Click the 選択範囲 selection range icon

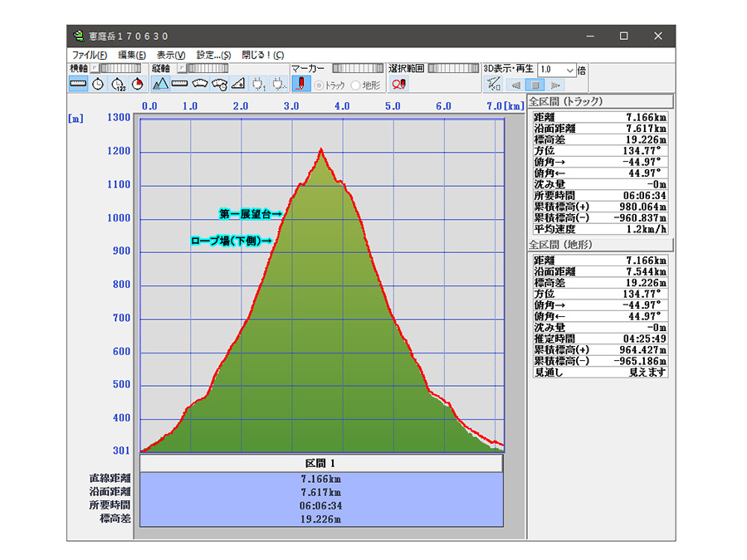click(398, 84)
